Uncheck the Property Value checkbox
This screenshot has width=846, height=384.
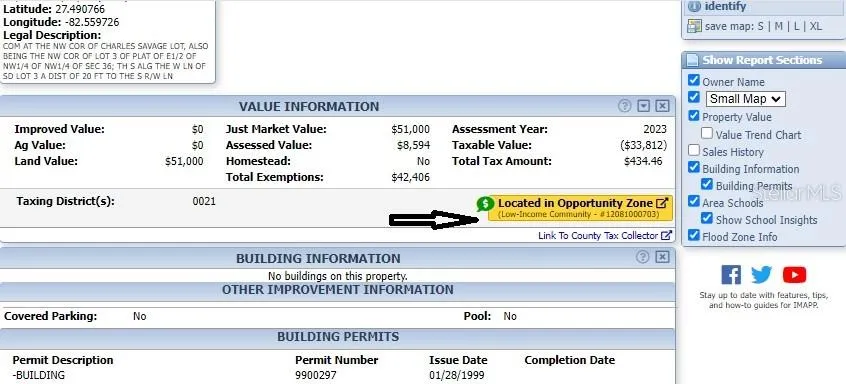pos(694,115)
